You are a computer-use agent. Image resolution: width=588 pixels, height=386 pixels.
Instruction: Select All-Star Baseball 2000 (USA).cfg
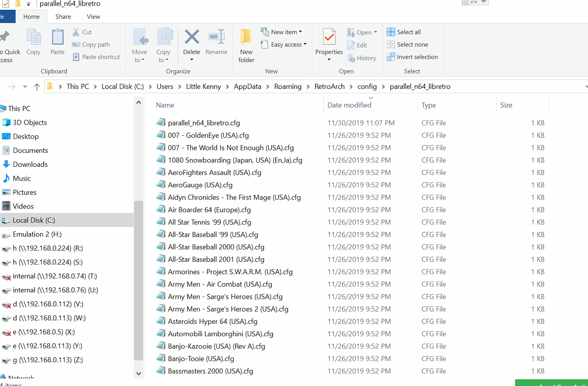tap(216, 247)
